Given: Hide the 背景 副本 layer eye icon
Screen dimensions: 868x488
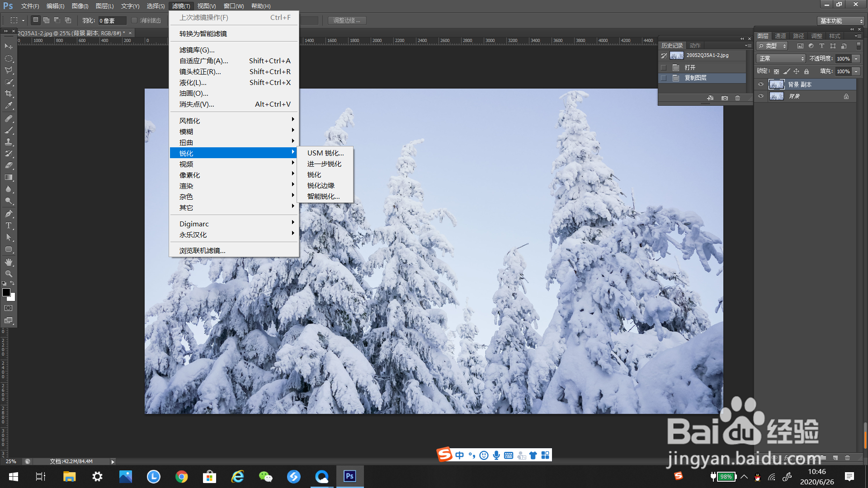Looking at the screenshot, I should 761,84.
